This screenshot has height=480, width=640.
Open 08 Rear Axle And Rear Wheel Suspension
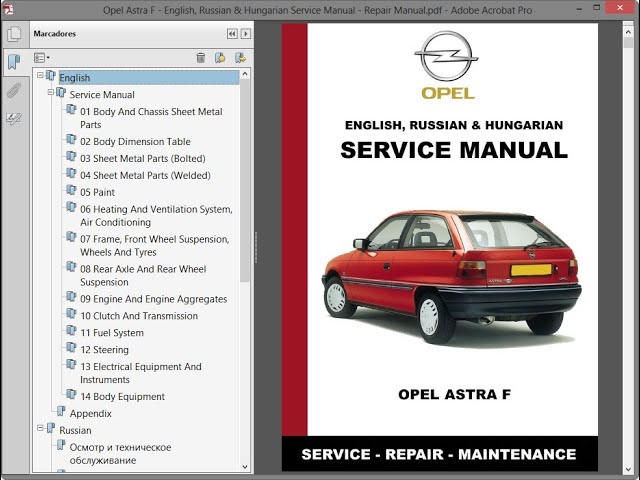[x=143, y=275]
